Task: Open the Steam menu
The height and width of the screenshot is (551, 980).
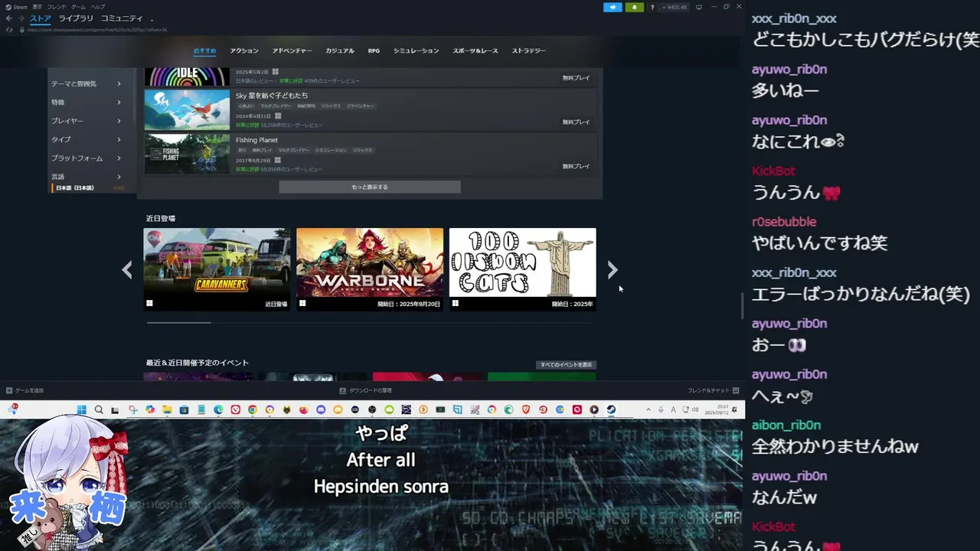Action: tap(18, 7)
